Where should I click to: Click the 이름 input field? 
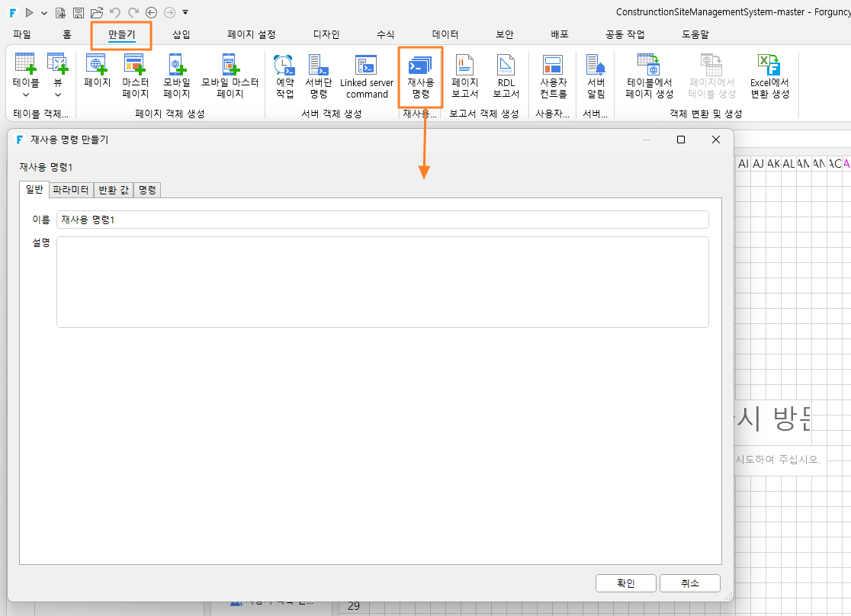[x=383, y=220]
